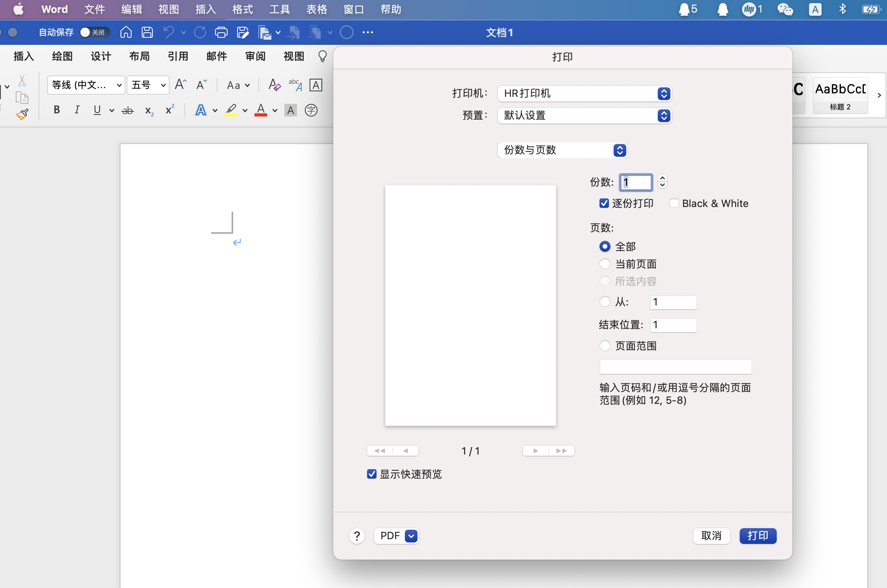Open the 格式 menu in menu bar
Screen dimensions: 887x588
tap(242, 9)
